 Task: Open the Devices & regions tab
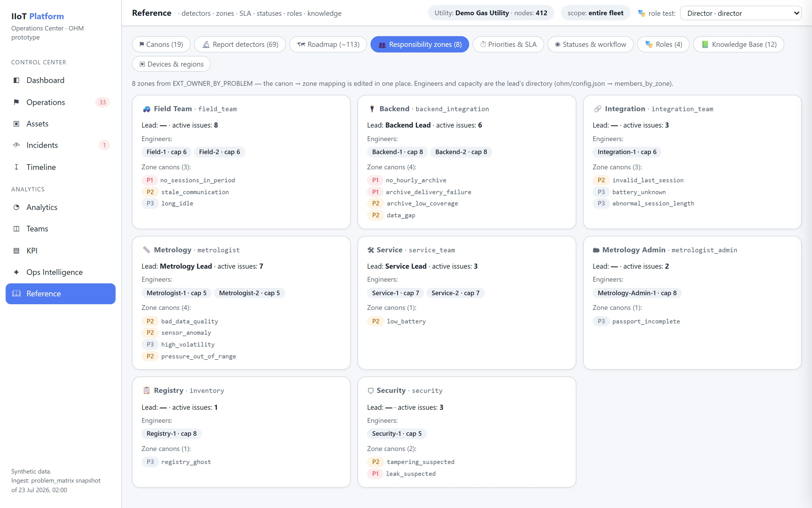(x=171, y=64)
